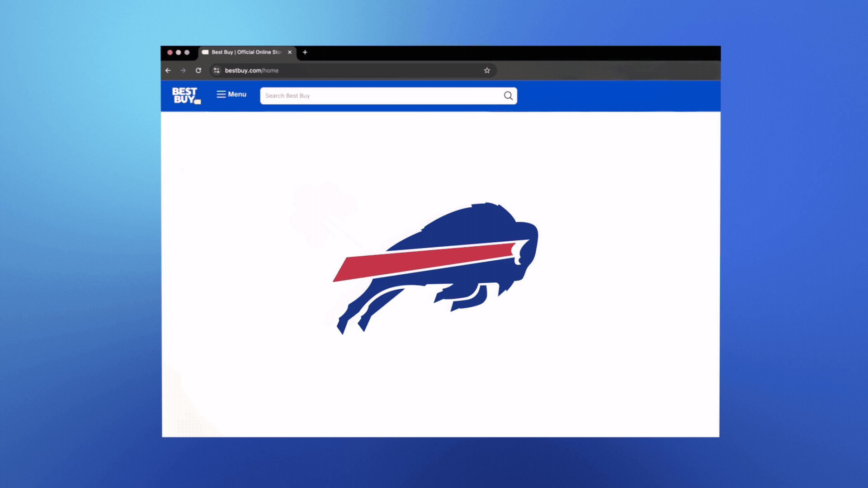The height and width of the screenshot is (488, 868).
Task: Close the Best Buy tab
Action: (290, 52)
